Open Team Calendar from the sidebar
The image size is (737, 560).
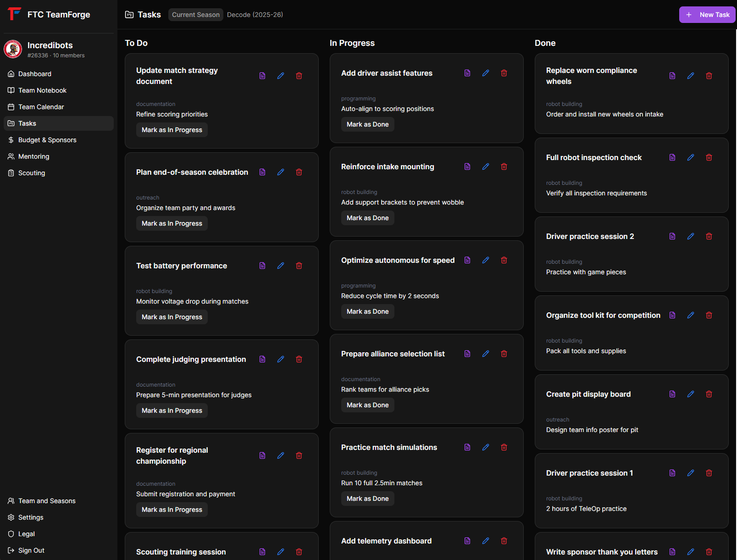[41, 106]
